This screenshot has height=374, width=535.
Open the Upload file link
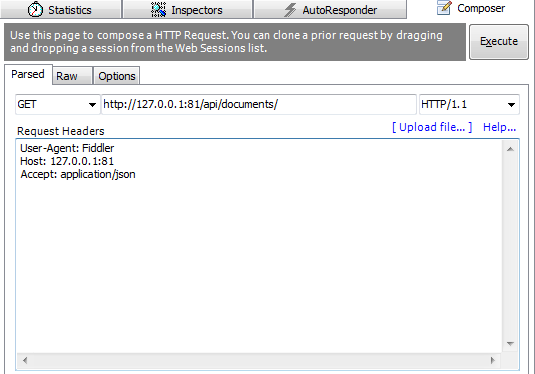pos(432,127)
